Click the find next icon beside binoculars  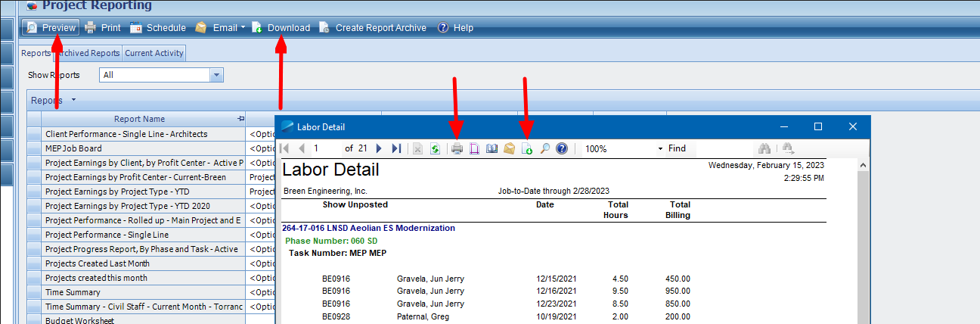[x=788, y=148]
